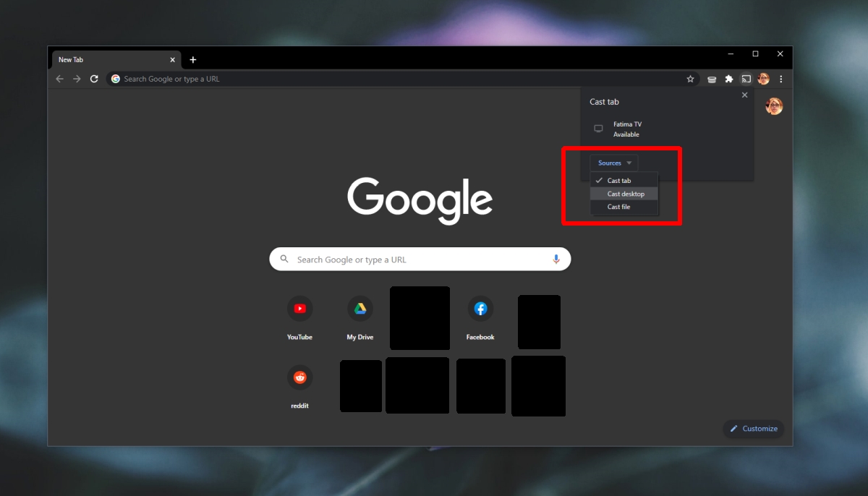868x496 pixels.
Task: Close the New Tab tab
Action: coord(171,60)
